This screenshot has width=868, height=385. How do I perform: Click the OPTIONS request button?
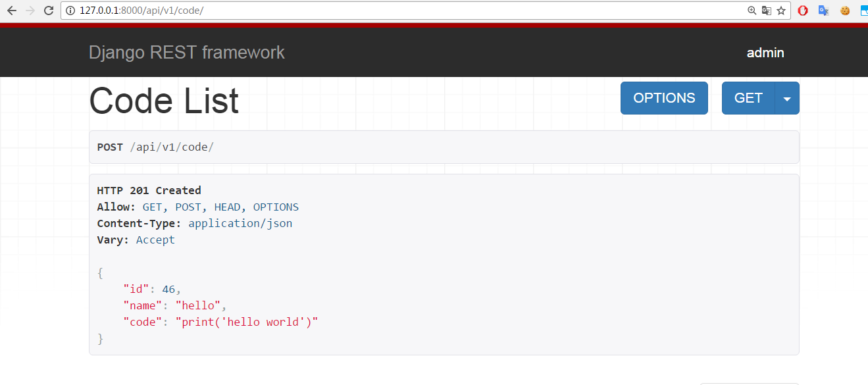pos(664,98)
